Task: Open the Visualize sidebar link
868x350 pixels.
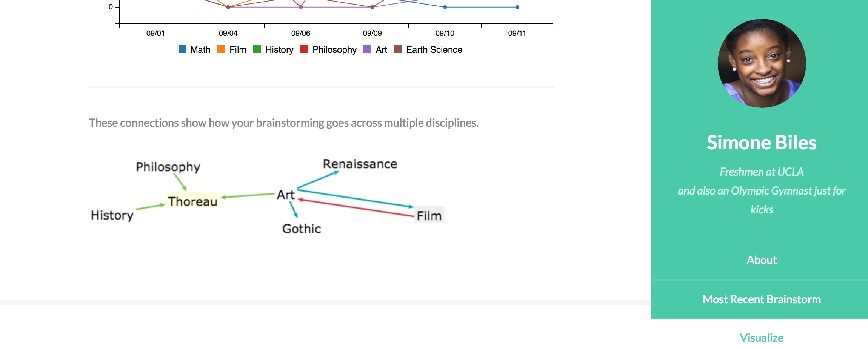Action: 762,338
